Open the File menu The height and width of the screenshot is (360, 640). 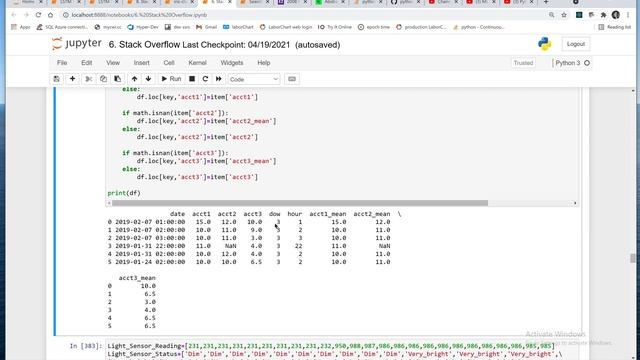pos(62,63)
